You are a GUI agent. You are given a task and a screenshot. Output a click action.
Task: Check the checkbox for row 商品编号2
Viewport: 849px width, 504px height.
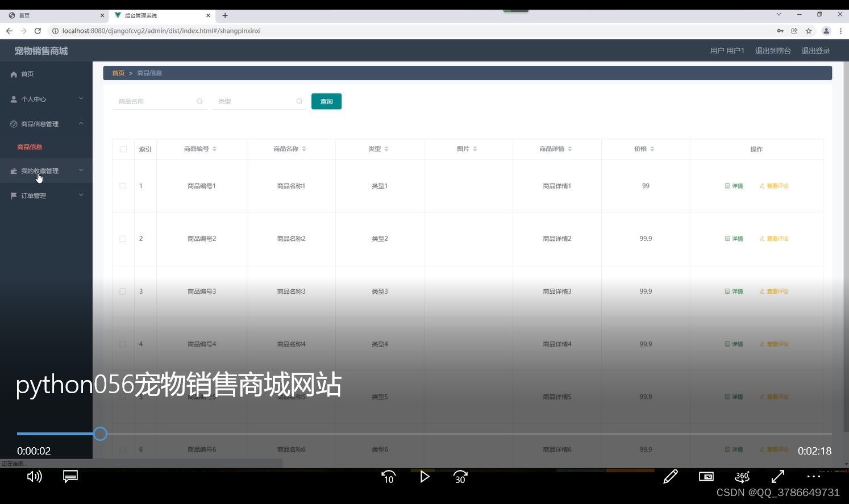click(123, 239)
